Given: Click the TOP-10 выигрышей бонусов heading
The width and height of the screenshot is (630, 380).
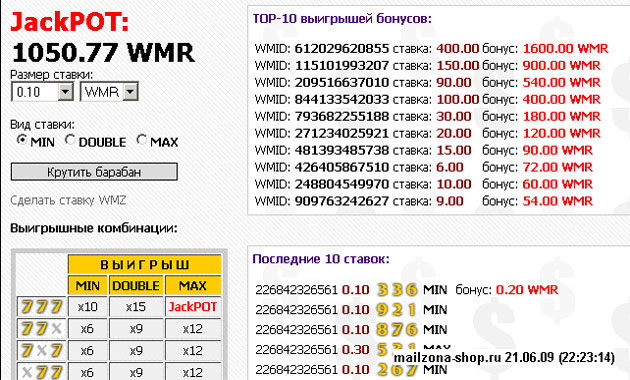Looking at the screenshot, I should [342, 19].
